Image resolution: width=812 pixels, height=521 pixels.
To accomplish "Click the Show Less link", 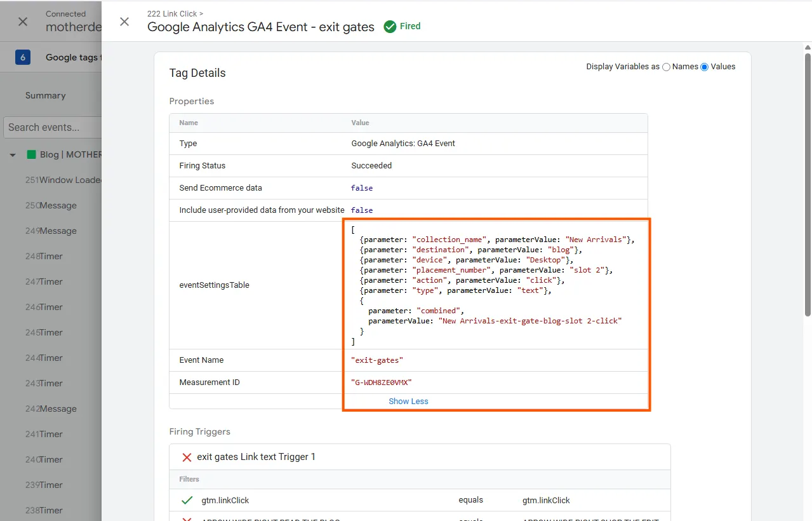I will (x=408, y=402).
